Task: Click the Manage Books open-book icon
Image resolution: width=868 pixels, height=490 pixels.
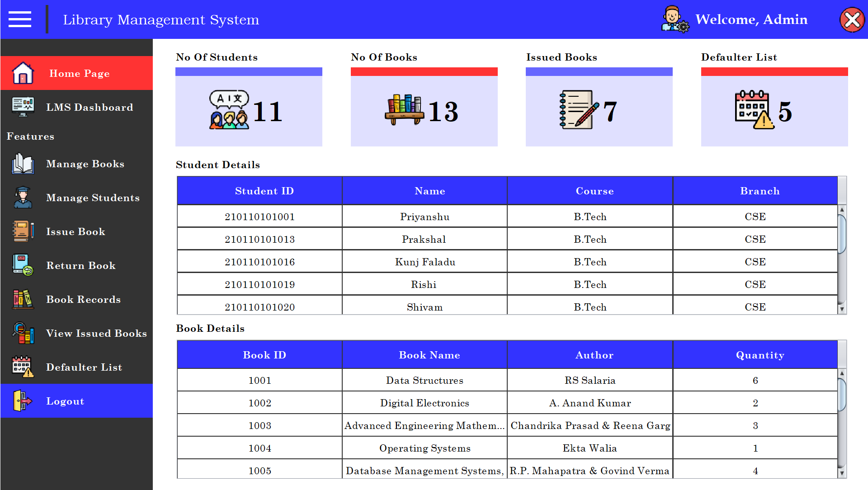Action: point(23,164)
